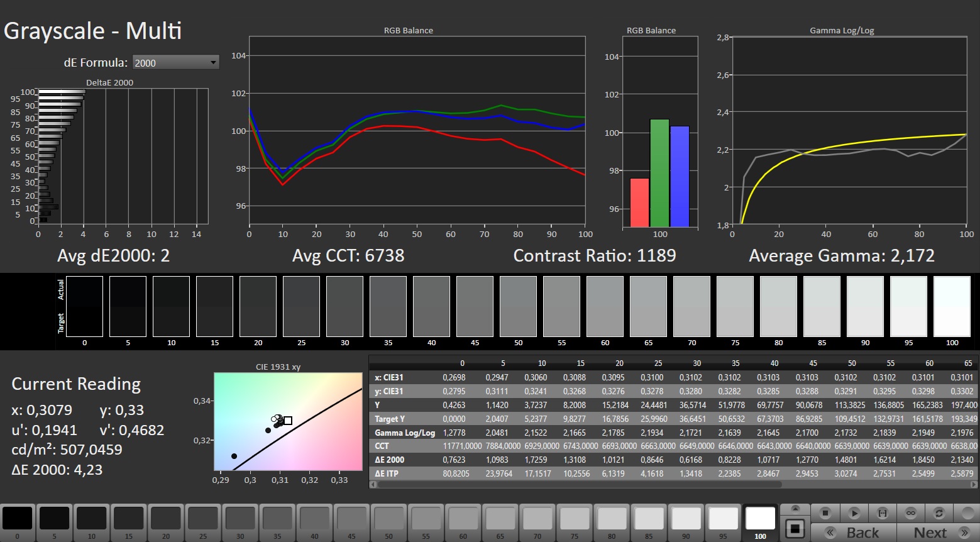Open the dE Formula dropdown
980x542 pixels.
[x=175, y=62]
